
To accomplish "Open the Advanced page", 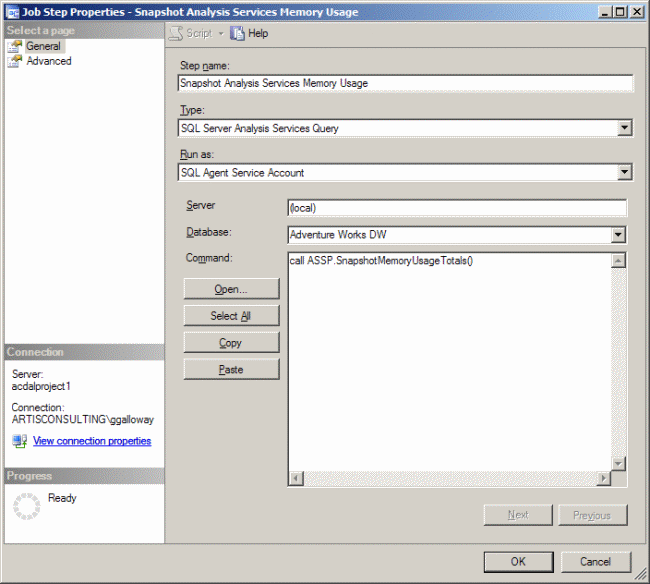I will coord(48,61).
